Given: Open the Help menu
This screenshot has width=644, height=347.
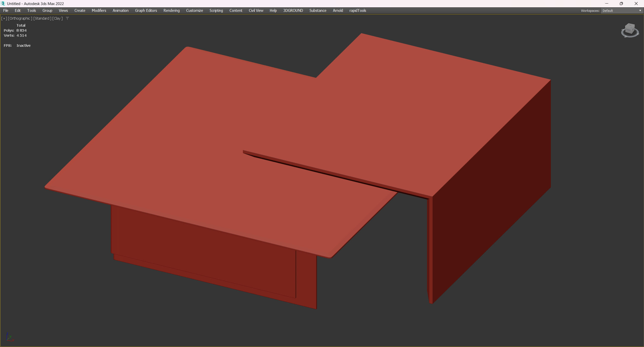Looking at the screenshot, I should pyautogui.click(x=273, y=11).
